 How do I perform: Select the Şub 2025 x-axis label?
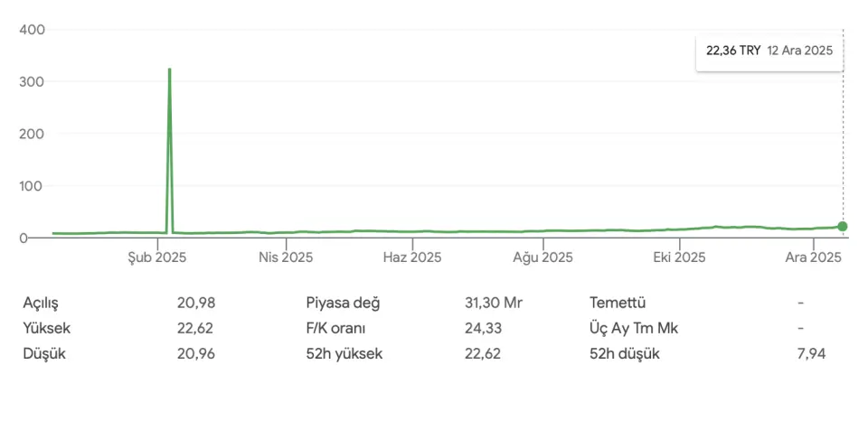[157, 257]
